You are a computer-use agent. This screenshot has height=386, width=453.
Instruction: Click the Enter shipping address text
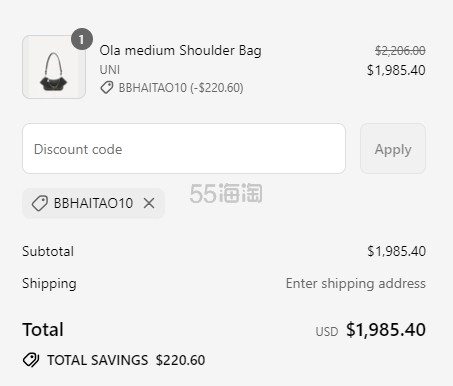click(x=356, y=284)
